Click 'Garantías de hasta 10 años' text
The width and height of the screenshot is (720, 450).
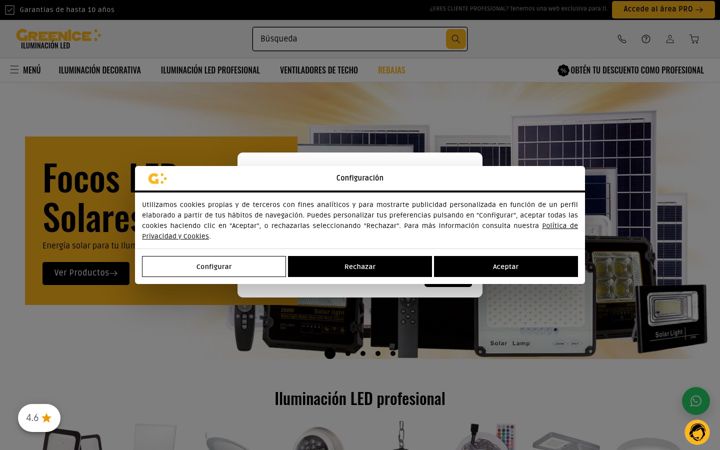67,10
